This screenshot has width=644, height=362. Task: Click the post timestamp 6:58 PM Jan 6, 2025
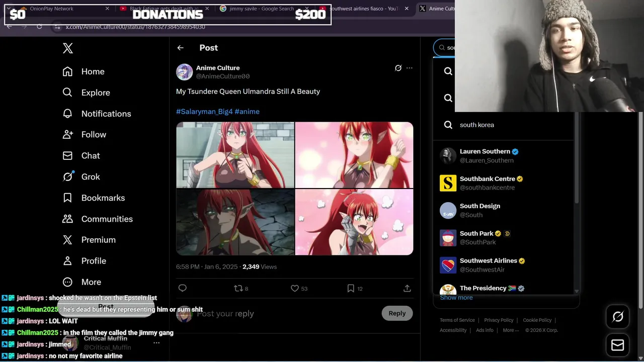click(207, 267)
